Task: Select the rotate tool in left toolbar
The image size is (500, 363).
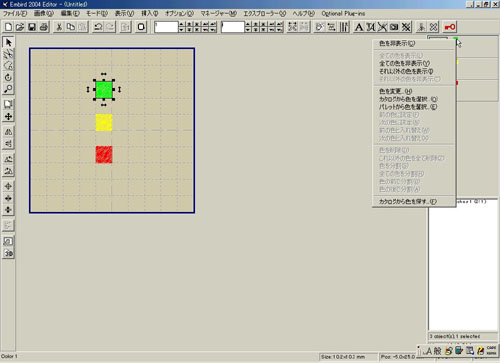Action: tap(8, 77)
